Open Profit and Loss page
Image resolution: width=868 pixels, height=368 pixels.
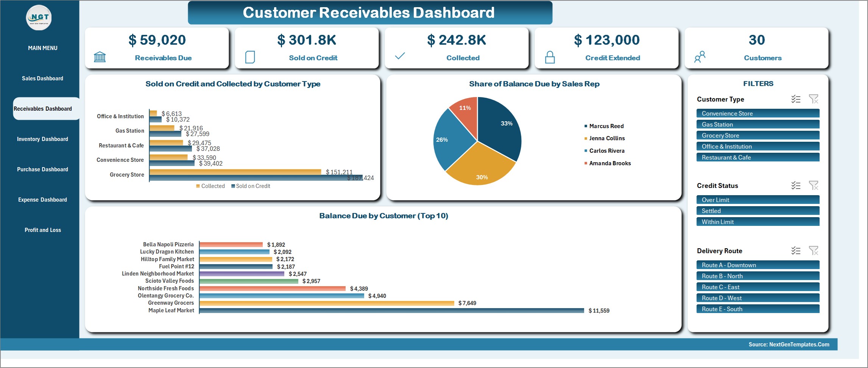coord(43,230)
